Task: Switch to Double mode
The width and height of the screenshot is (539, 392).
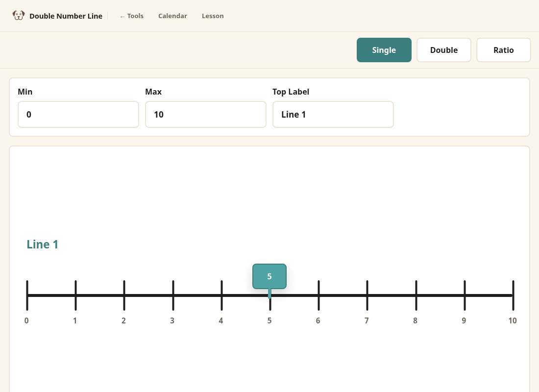Action: (444, 50)
